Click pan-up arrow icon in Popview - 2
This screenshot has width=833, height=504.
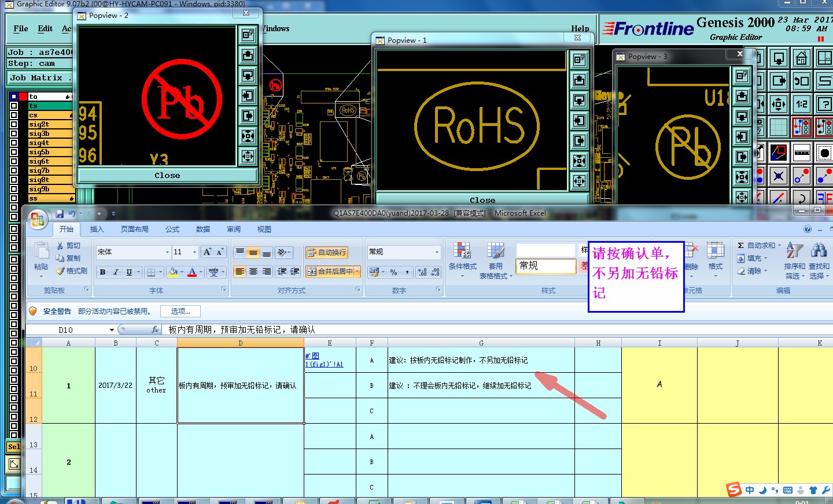coord(248,55)
